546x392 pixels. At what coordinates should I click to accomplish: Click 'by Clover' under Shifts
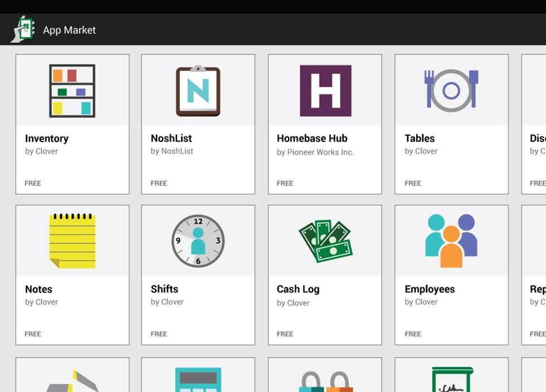click(167, 302)
